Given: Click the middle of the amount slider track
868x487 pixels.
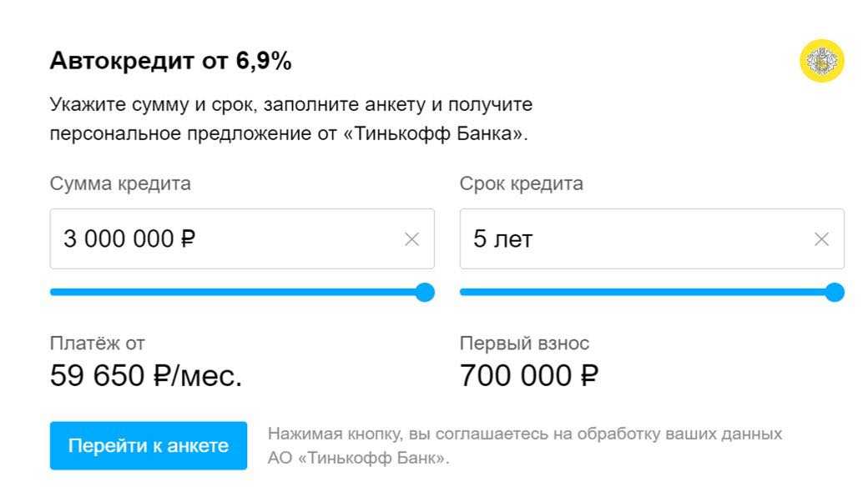Looking at the screenshot, I should click(238, 292).
